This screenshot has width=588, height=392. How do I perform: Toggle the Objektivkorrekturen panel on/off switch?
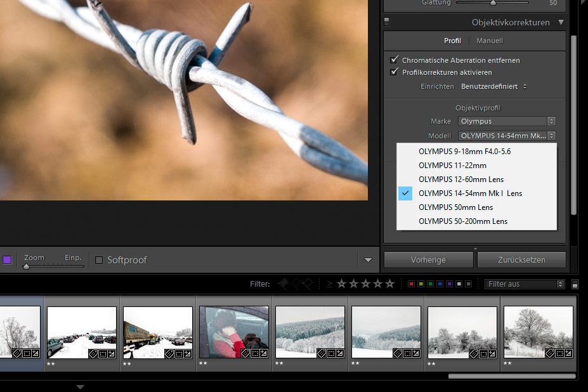pos(387,22)
